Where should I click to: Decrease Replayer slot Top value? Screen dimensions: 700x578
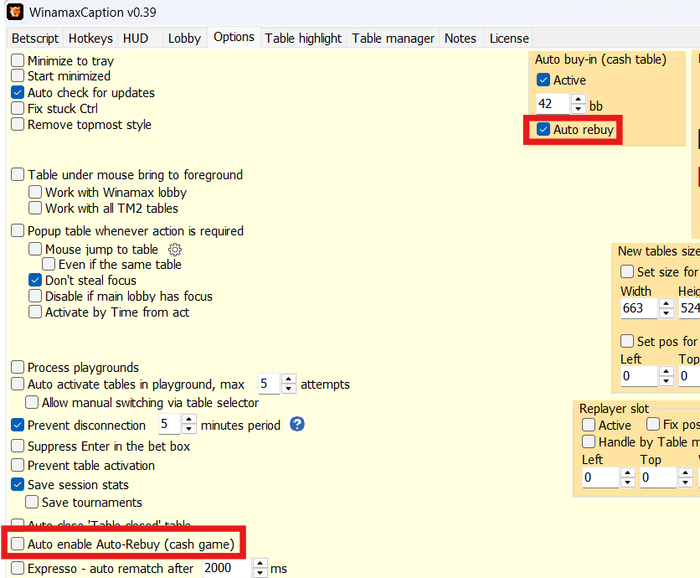click(685, 482)
